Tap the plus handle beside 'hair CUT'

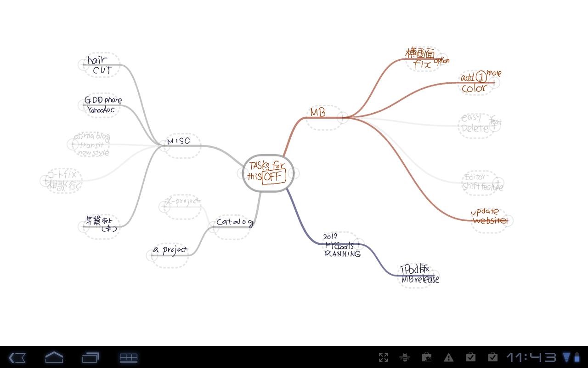(x=83, y=65)
